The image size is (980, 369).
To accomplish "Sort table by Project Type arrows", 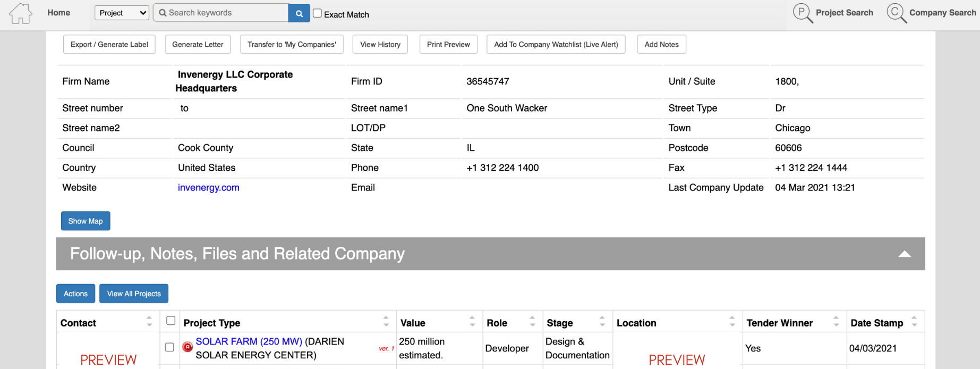I will 386,321.
